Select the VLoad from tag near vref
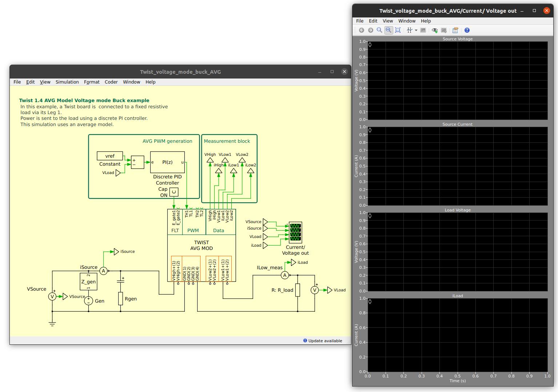Image resolution: width=558 pixels, height=392 pixels. (118, 173)
